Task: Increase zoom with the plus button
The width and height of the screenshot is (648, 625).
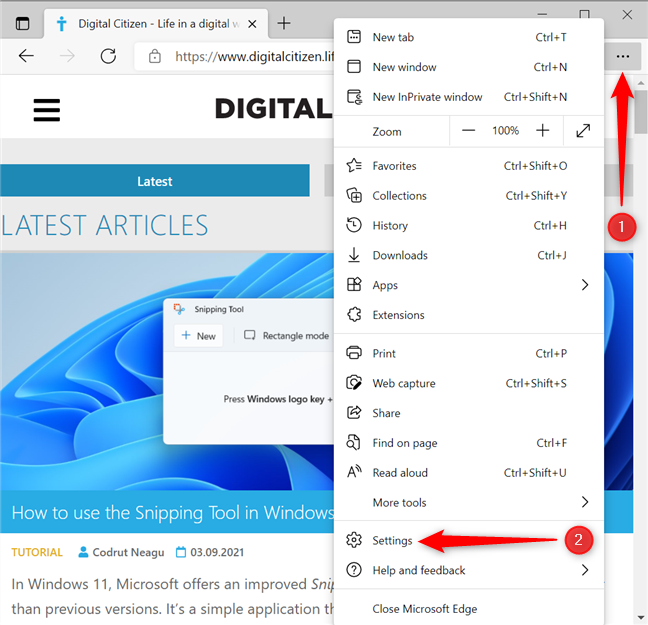Action: tap(543, 131)
